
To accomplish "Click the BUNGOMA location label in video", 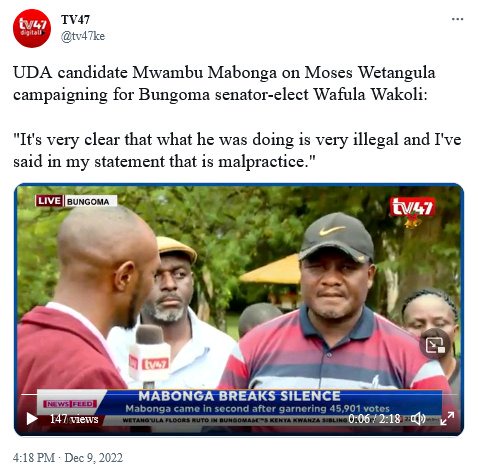I will pos(88,202).
